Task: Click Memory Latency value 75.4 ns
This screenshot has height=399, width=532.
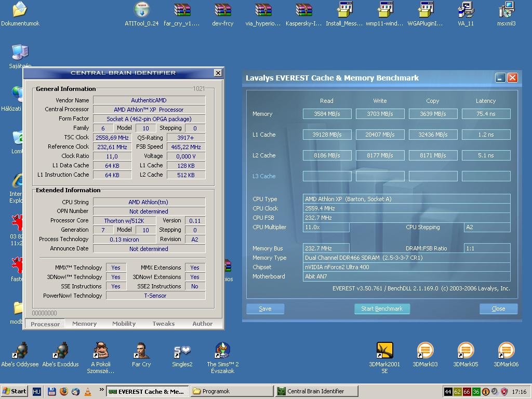Action: pyautogui.click(x=486, y=114)
